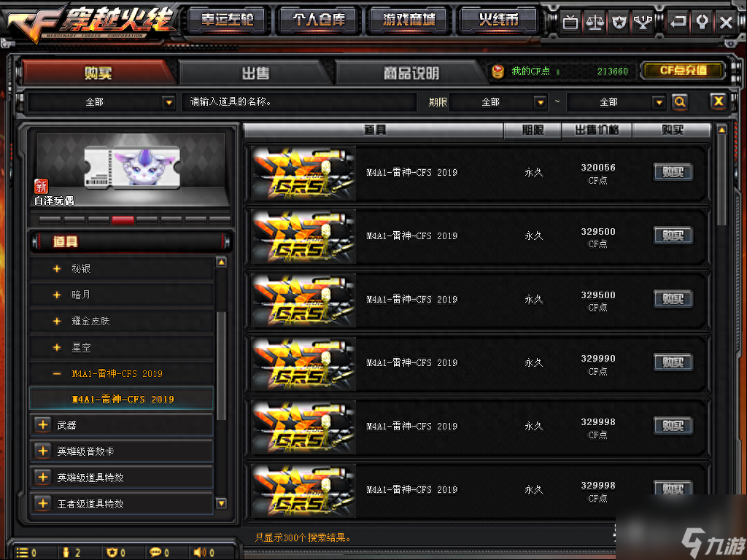Image resolution: width=747 pixels, height=560 pixels.
Task: Expand the 武器 category
Action: coord(43,425)
